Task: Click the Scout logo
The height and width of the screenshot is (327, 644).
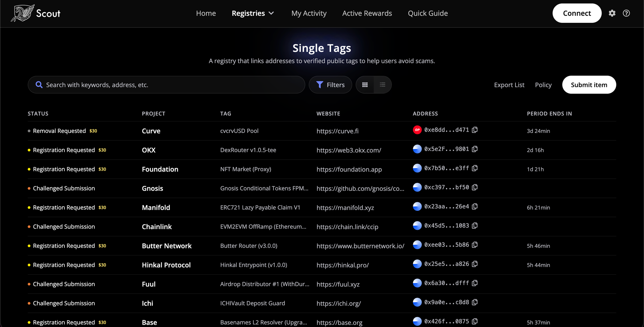Action: [36, 13]
